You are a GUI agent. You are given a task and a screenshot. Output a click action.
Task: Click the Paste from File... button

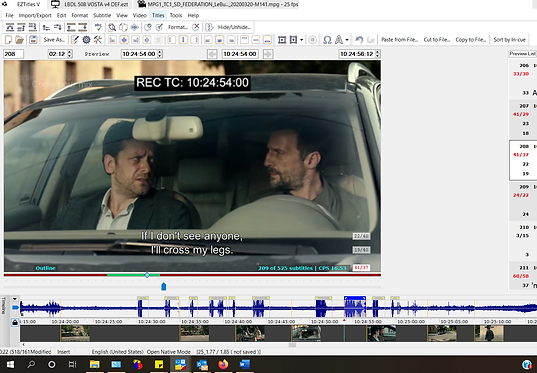399,40
